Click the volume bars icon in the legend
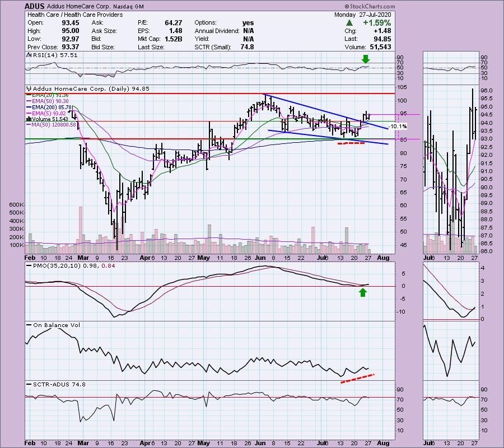Image resolution: width=504 pixels, height=448 pixels. coord(29,119)
